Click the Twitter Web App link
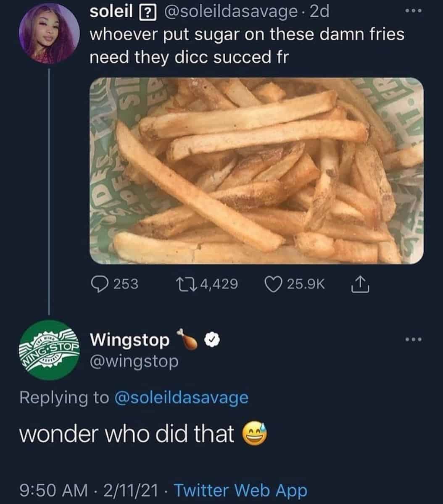 pos(240,490)
